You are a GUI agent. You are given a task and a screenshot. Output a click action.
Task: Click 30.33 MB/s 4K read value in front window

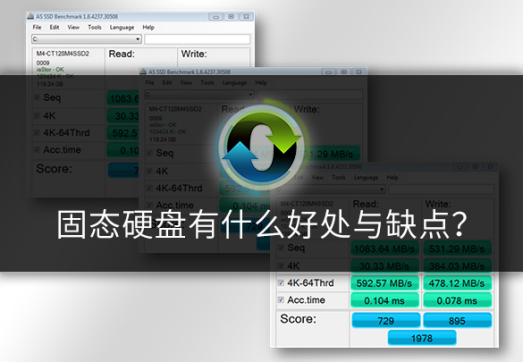[x=385, y=266]
